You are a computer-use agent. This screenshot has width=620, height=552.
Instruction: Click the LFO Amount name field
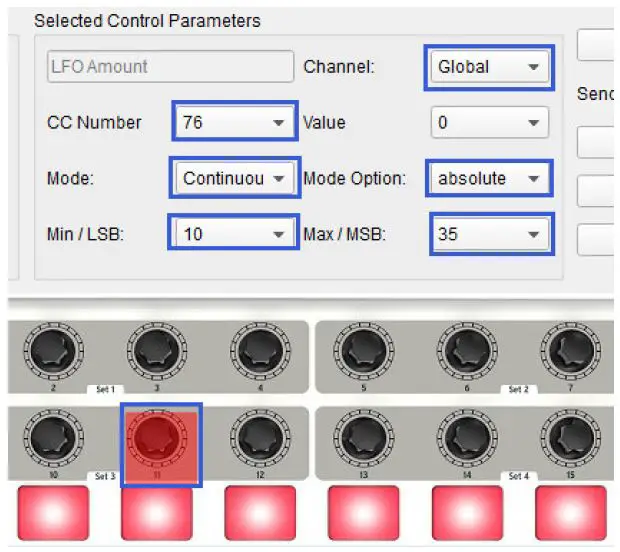click(170, 66)
